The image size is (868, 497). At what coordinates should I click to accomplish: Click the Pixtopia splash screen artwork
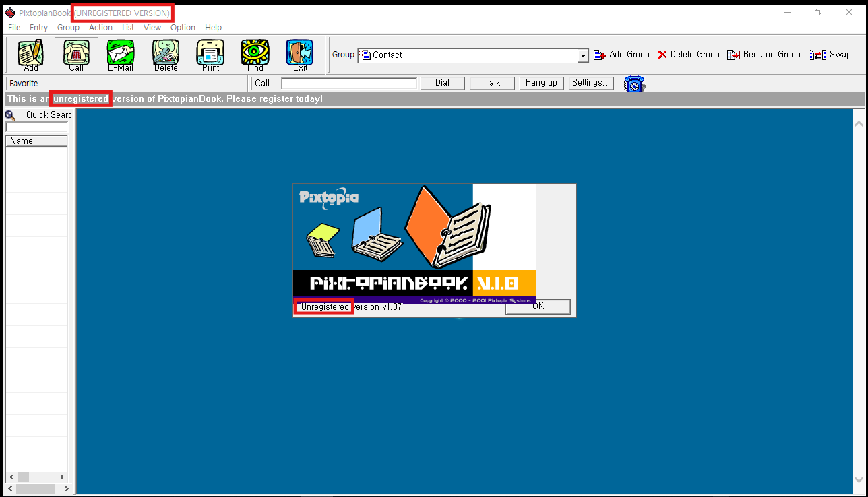tap(414, 244)
